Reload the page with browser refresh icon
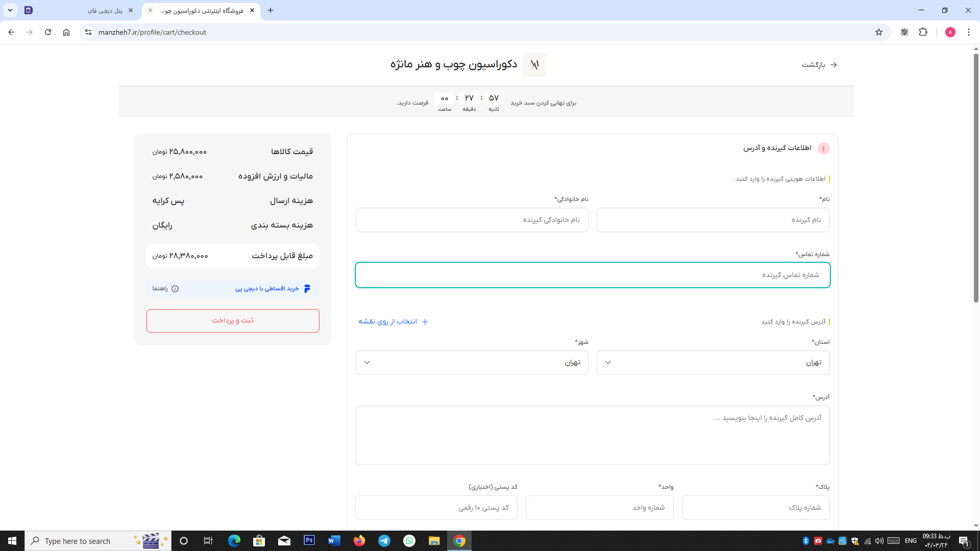Viewport: 980px width, 551px height. [48, 32]
